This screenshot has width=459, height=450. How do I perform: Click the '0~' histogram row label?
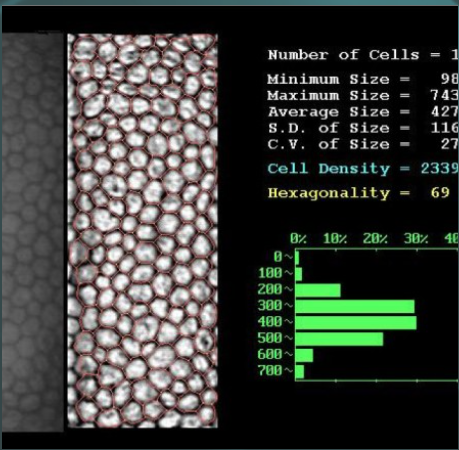(283, 257)
